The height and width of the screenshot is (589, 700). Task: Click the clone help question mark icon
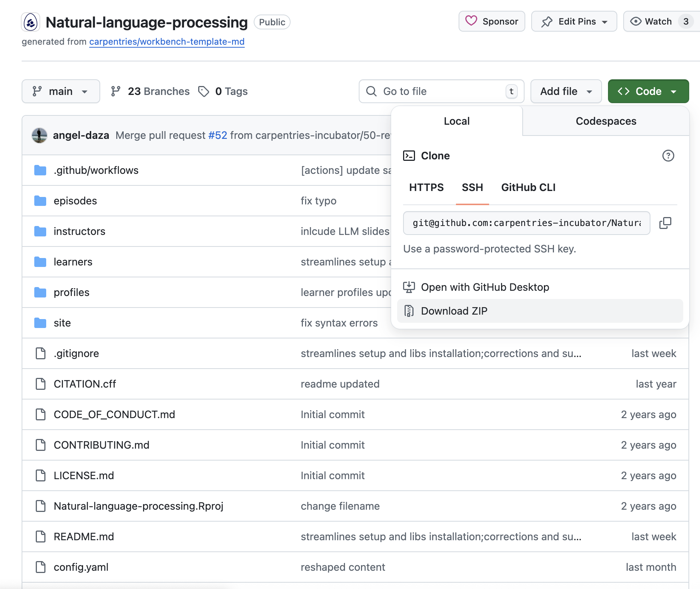coord(668,156)
